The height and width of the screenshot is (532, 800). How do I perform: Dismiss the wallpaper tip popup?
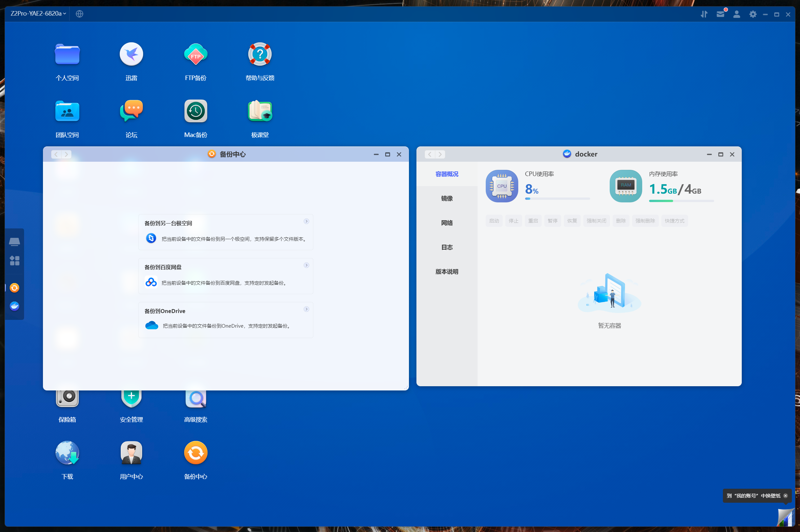(x=785, y=496)
